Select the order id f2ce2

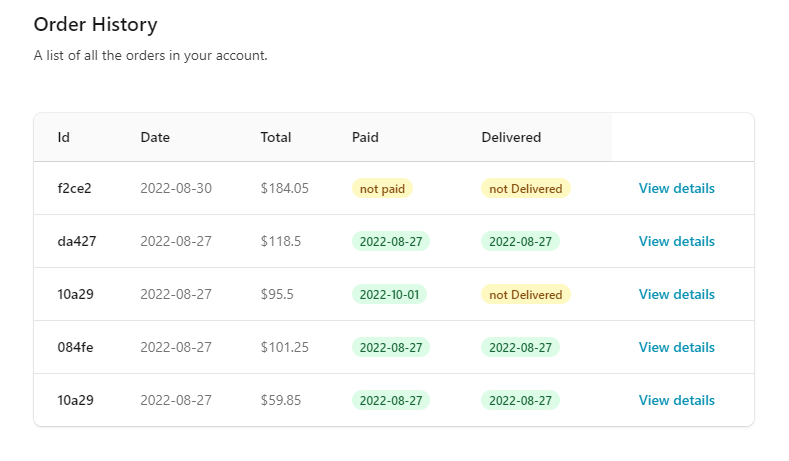(74, 188)
